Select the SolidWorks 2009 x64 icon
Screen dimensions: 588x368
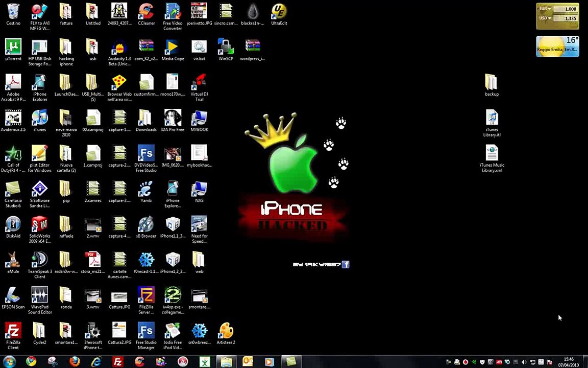click(x=40, y=230)
